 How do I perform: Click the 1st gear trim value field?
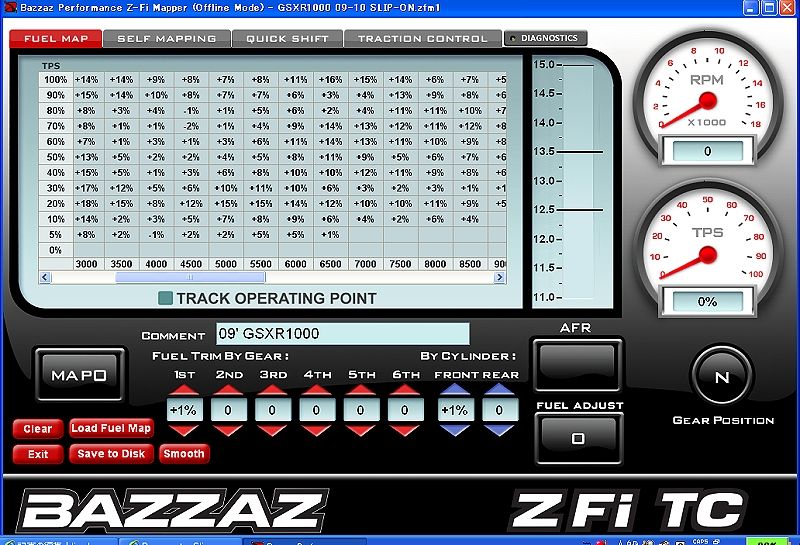click(x=184, y=410)
